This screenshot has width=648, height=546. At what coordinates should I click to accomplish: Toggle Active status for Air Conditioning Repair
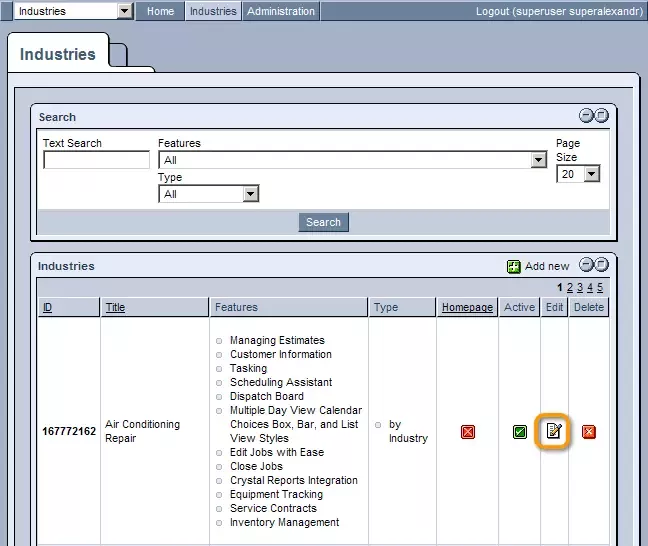pos(519,432)
